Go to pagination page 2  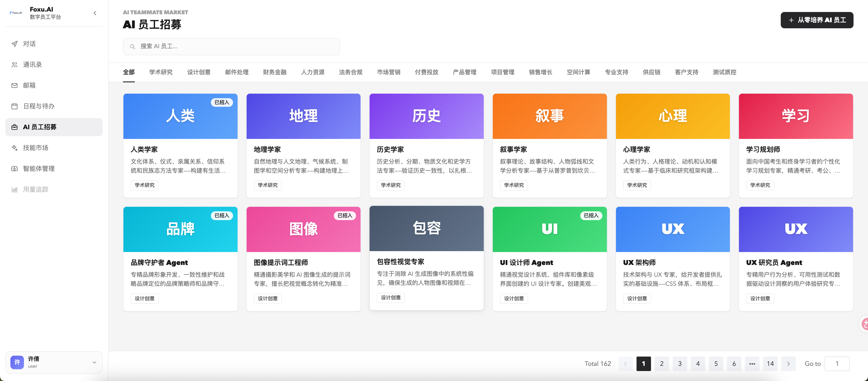661,364
